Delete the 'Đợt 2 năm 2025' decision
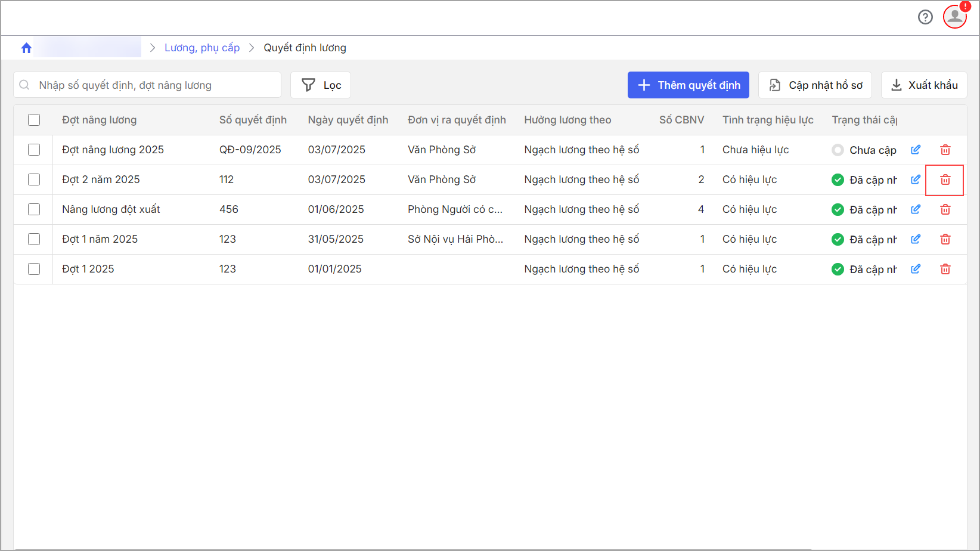 click(945, 179)
